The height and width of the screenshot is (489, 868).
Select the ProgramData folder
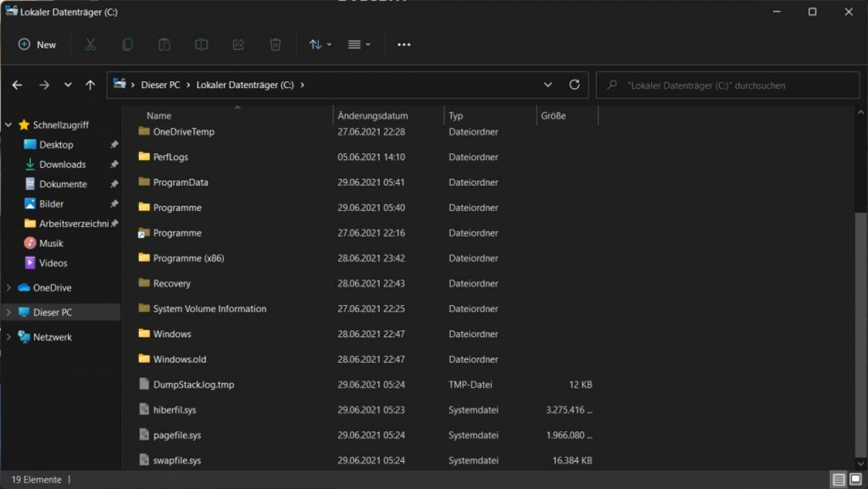180,182
